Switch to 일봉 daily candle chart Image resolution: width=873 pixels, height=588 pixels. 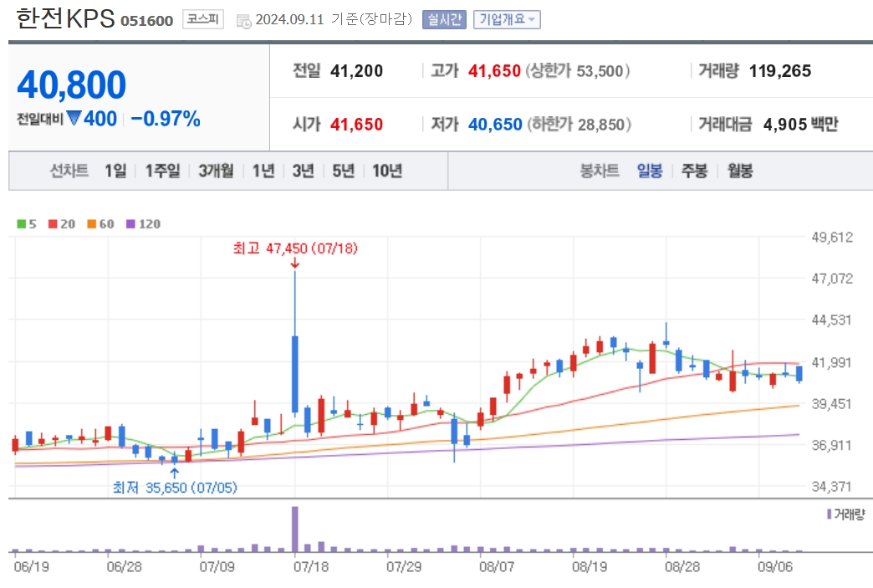650,171
